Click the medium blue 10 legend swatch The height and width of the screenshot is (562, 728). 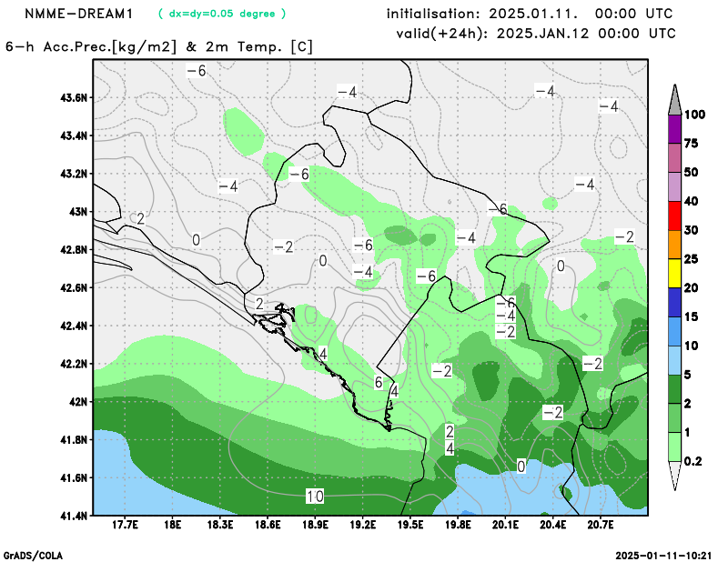[x=674, y=331]
